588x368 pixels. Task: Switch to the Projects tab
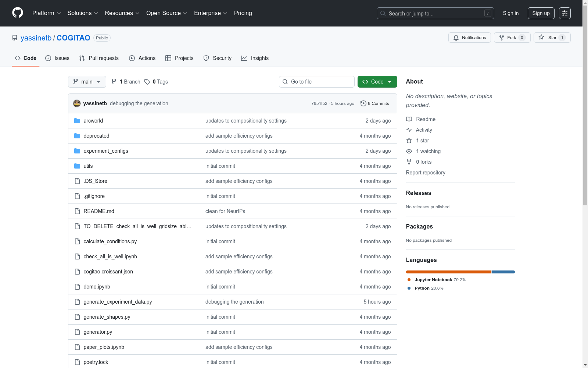pos(179,58)
